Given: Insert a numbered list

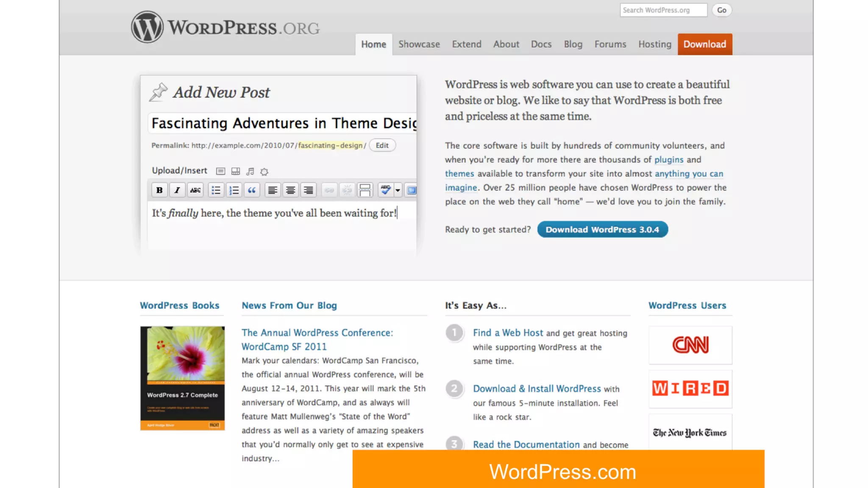Looking at the screenshot, I should 234,190.
